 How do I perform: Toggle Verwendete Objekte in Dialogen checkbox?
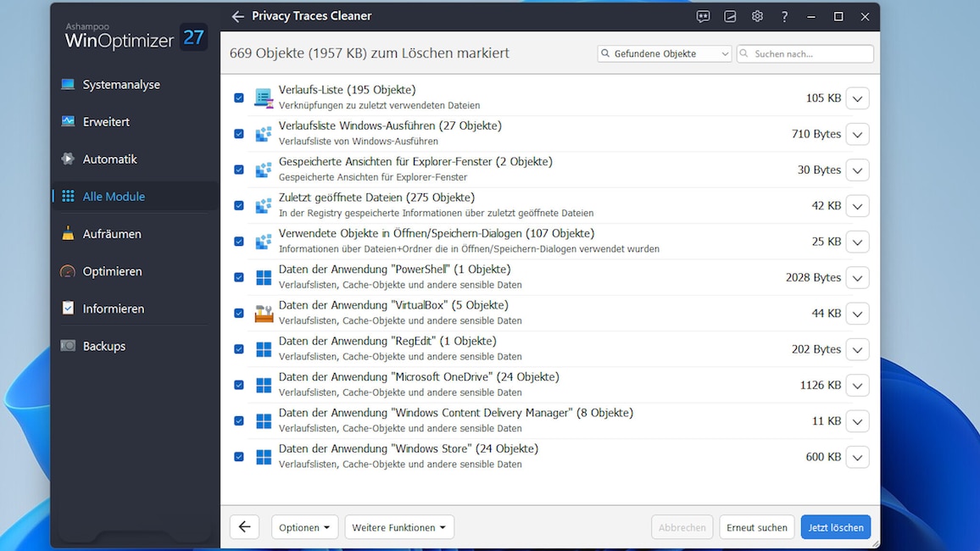[x=239, y=241]
